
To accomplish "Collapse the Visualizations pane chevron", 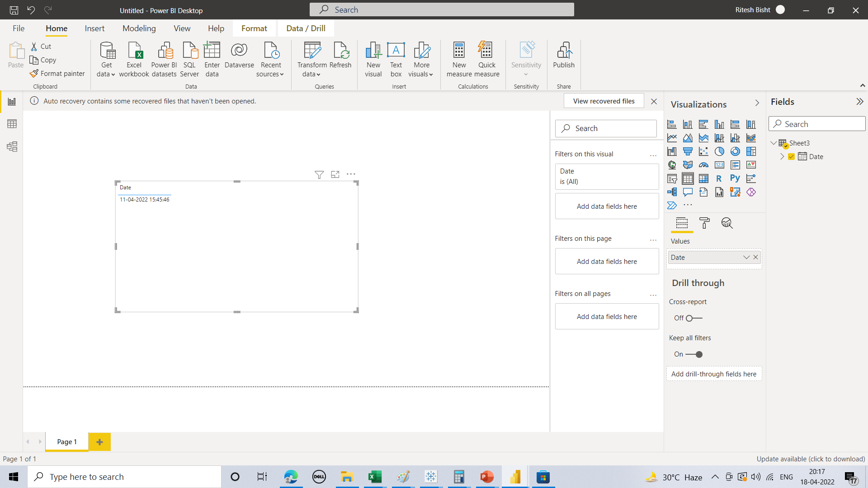I will 757,103.
